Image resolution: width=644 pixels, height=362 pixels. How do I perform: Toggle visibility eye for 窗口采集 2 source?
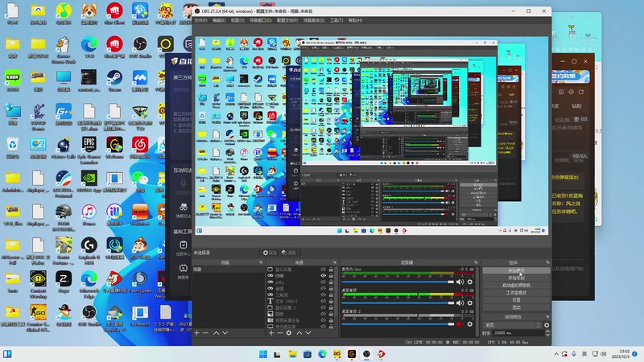pos(324,307)
